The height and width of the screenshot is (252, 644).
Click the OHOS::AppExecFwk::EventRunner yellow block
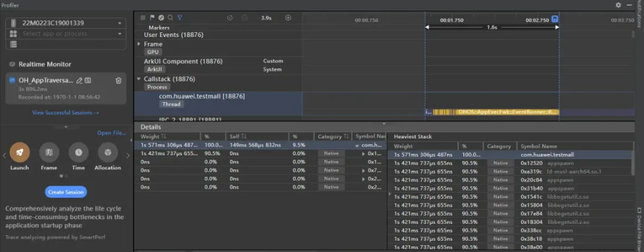pyautogui.click(x=507, y=112)
